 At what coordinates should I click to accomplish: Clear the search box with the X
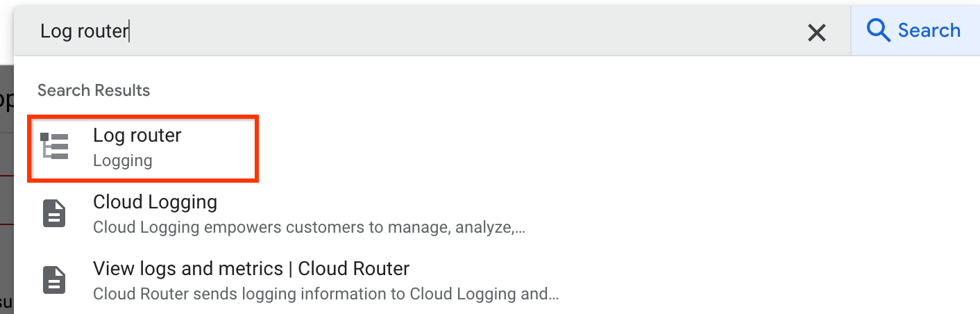pos(817,32)
